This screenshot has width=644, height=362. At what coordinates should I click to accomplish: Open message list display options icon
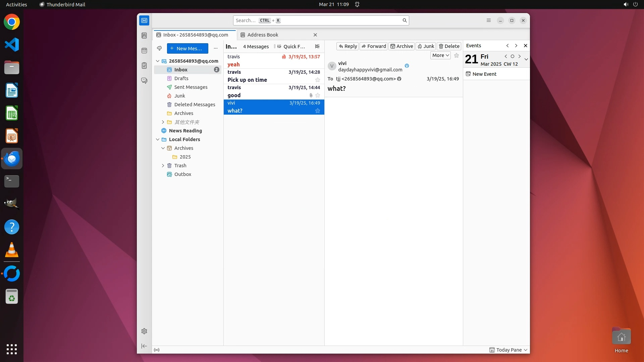(317, 47)
